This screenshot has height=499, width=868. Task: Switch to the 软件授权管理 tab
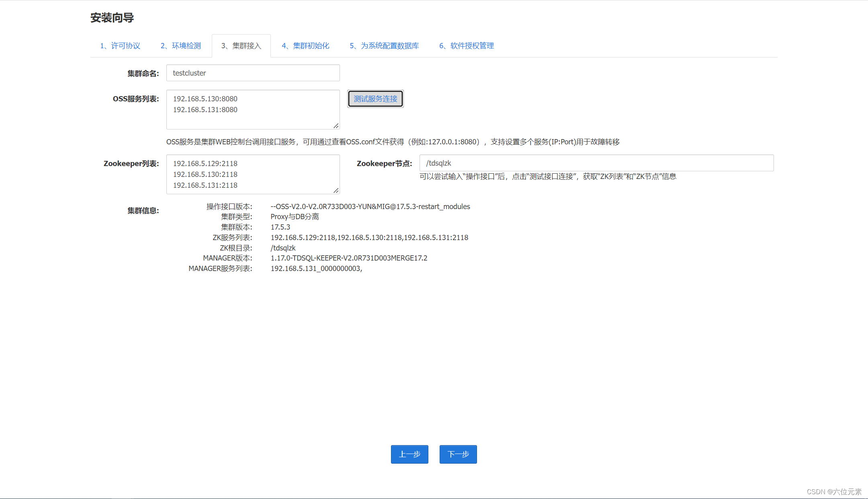point(467,46)
